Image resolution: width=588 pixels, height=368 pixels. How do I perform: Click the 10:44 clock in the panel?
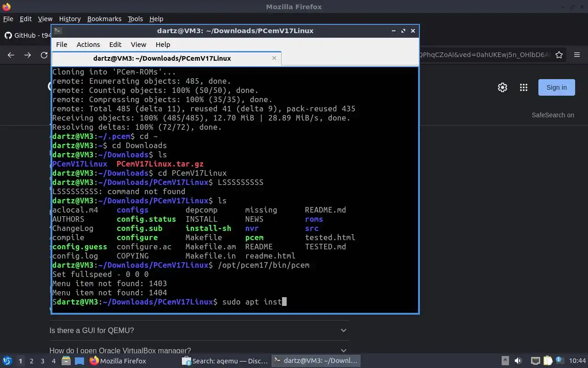(x=577, y=361)
